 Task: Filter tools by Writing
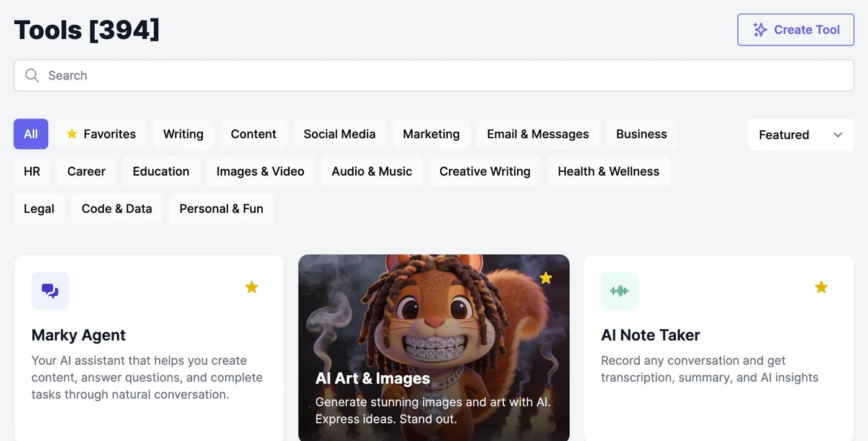click(184, 134)
